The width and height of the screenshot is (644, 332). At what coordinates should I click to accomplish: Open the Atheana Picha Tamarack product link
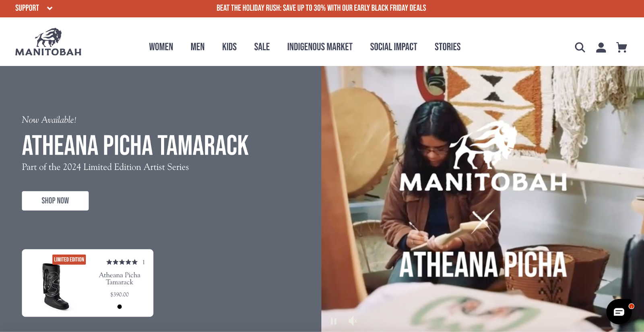(x=120, y=278)
